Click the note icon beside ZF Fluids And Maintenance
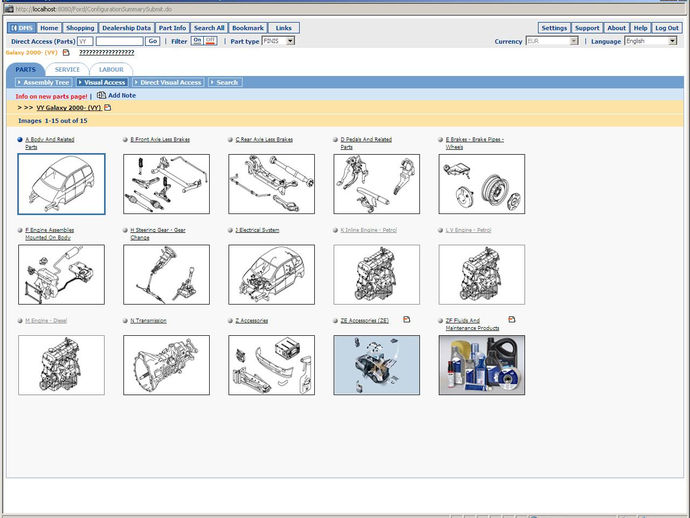 pyautogui.click(x=511, y=320)
